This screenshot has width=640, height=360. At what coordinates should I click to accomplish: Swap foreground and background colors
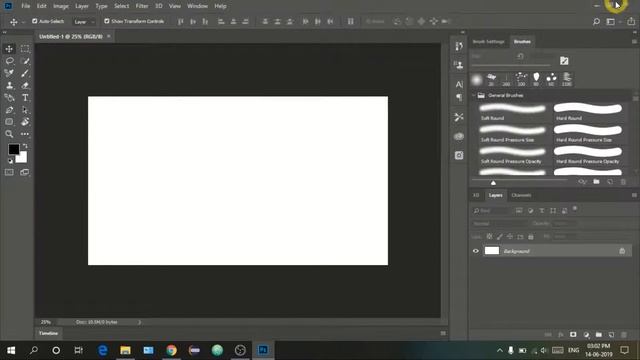pos(25,146)
